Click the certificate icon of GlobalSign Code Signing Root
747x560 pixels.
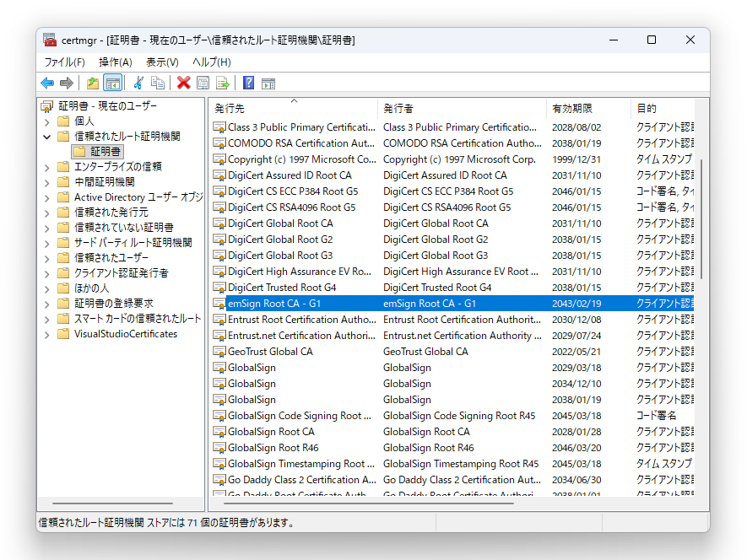pos(219,416)
